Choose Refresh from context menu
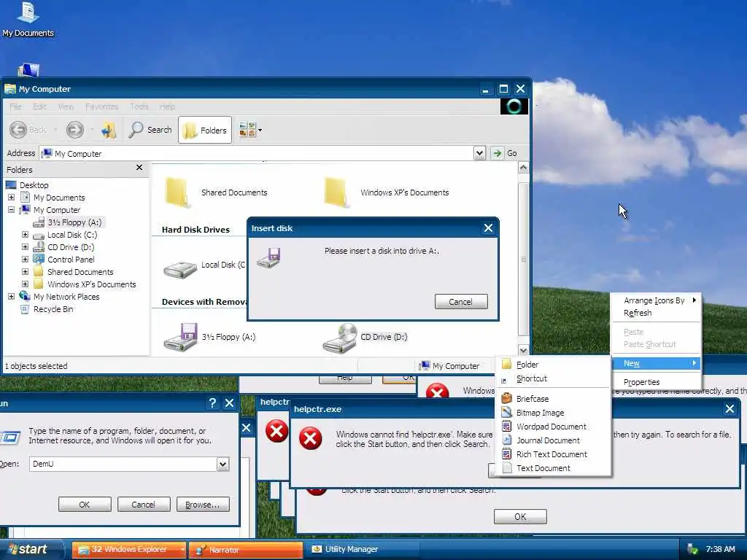Image resolution: width=747 pixels, height=560 pixels. [x=656, y=313]
